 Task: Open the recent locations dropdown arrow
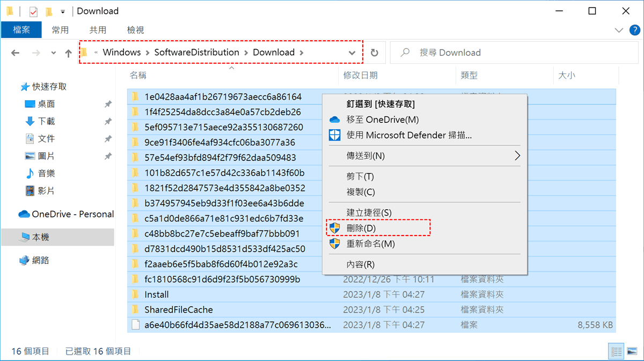(x=53, y=53)
